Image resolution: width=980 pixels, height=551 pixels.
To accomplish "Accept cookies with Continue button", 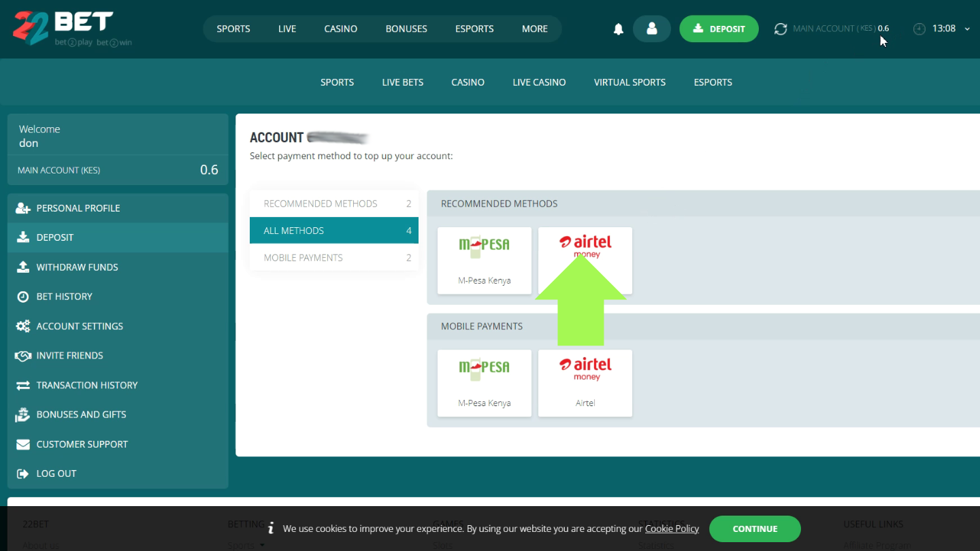I will [x=755, y=529].
